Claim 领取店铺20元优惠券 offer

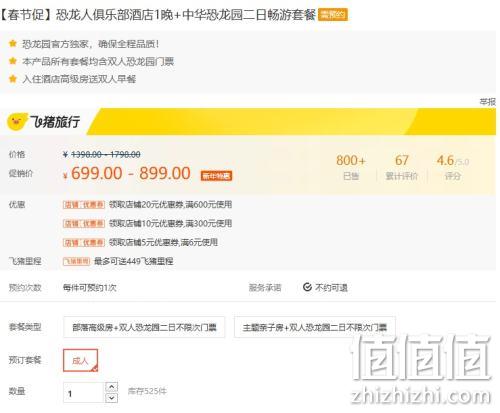pos(170,205)
